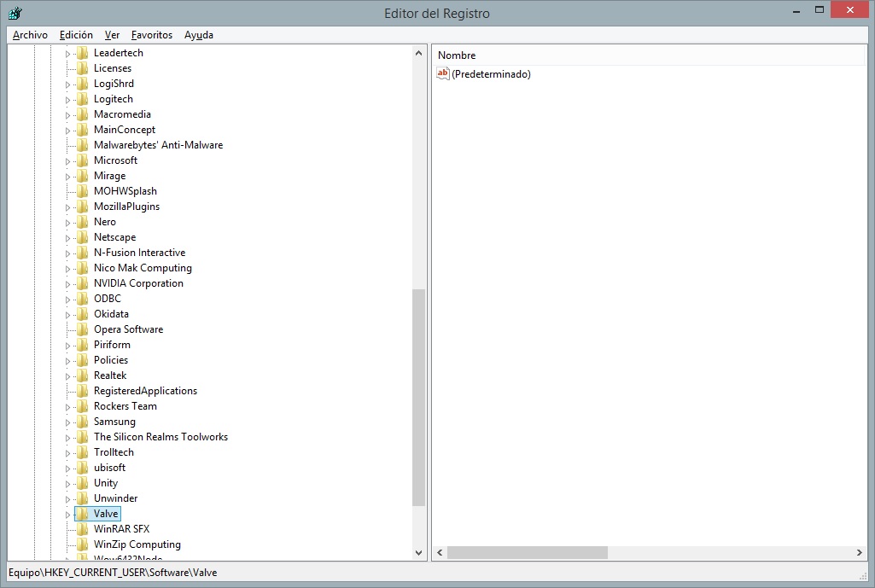Close the Editor del Registro window

tap(850, 10)
